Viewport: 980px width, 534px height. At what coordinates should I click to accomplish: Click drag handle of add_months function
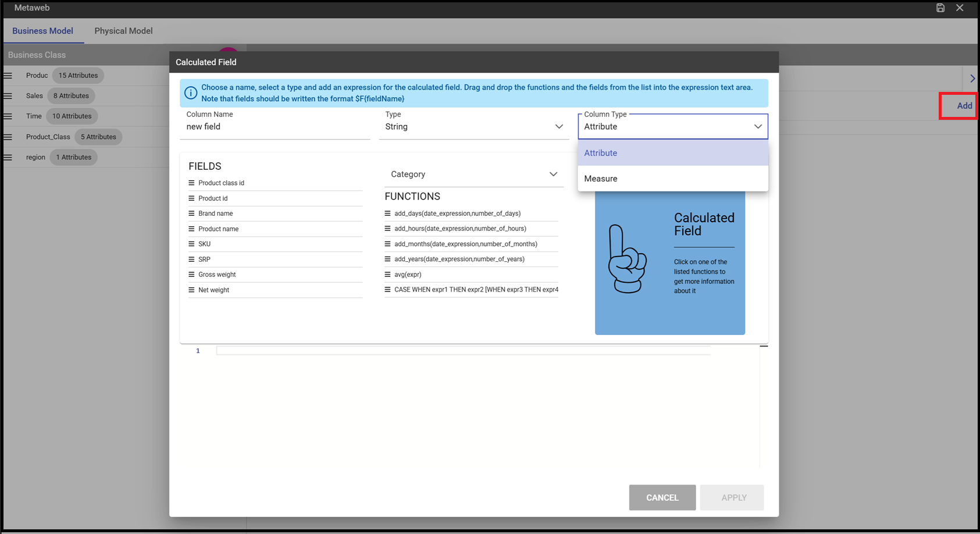pyautogui.click(x=387, y=244)
